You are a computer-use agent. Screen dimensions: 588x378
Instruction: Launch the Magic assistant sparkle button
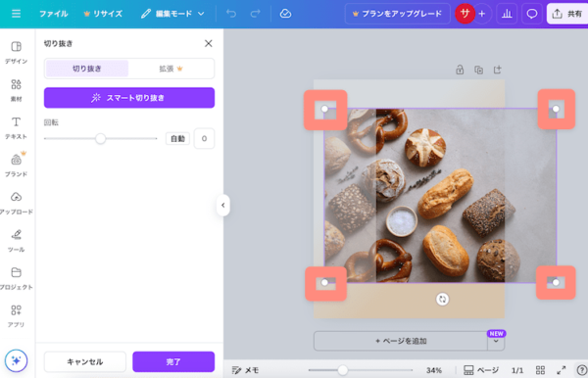(x=16, y=360)
